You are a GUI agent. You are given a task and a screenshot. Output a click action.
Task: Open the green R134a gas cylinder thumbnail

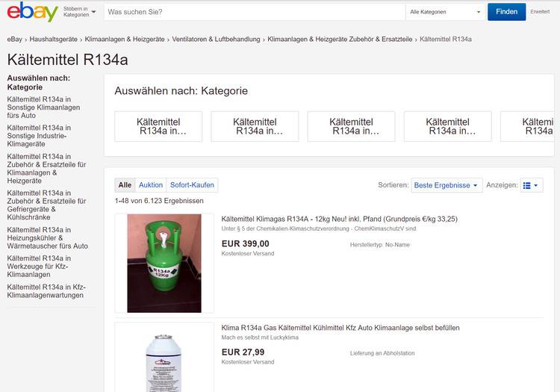coord(164,263)
